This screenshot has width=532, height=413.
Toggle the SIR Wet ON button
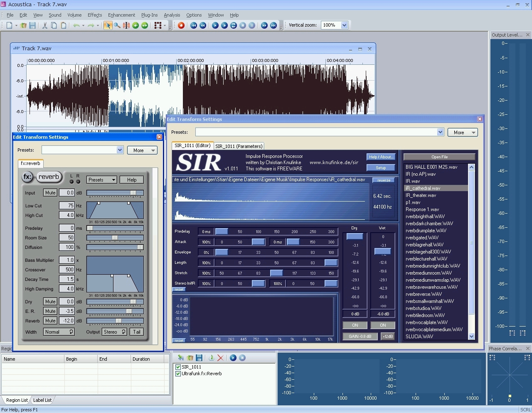click(383, 325)
